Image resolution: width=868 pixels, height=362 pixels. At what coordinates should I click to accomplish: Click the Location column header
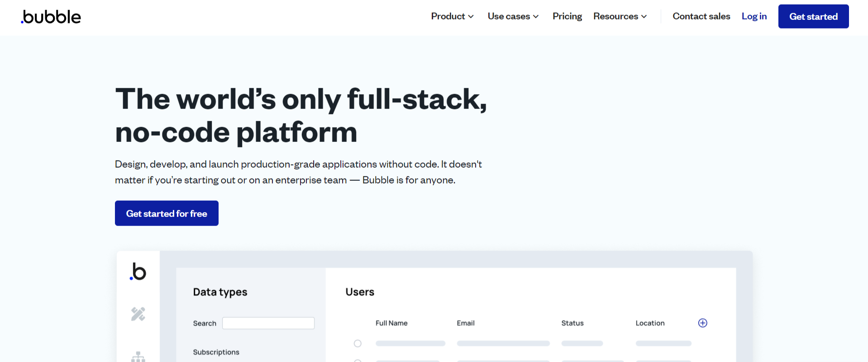(x=650, y=323)
